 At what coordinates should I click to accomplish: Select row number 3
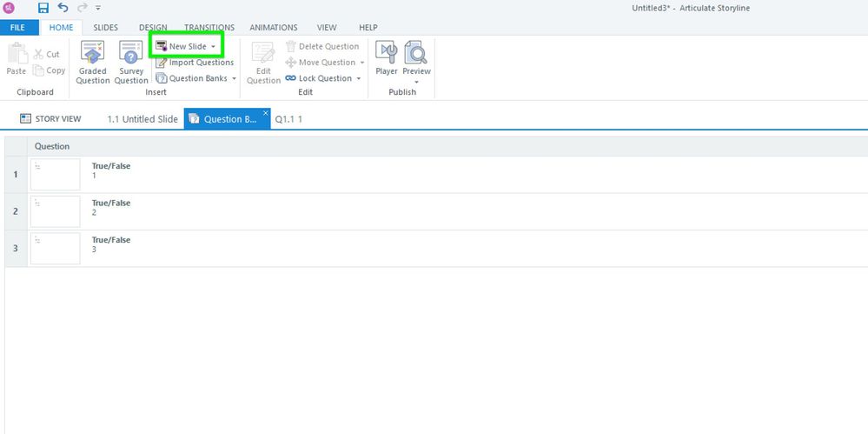[16, 249]
